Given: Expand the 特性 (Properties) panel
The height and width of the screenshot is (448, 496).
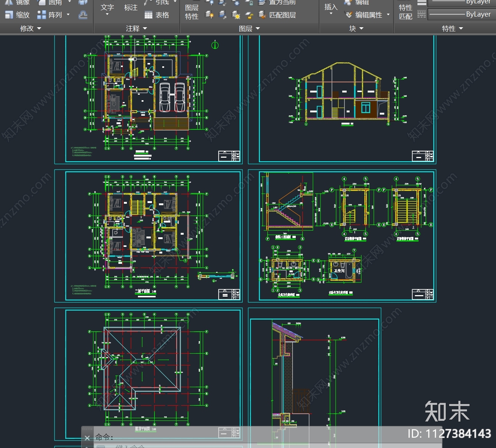Looking at the screenshot, I should click(452, 28).
